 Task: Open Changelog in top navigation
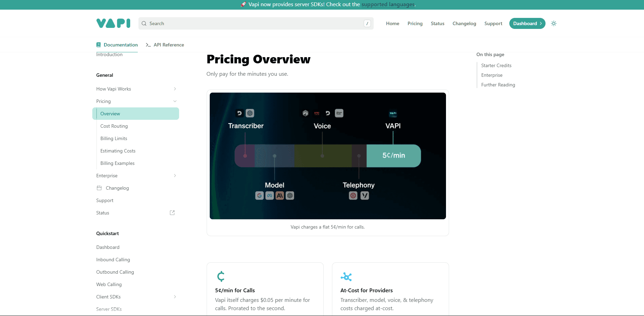click(464, 23)
